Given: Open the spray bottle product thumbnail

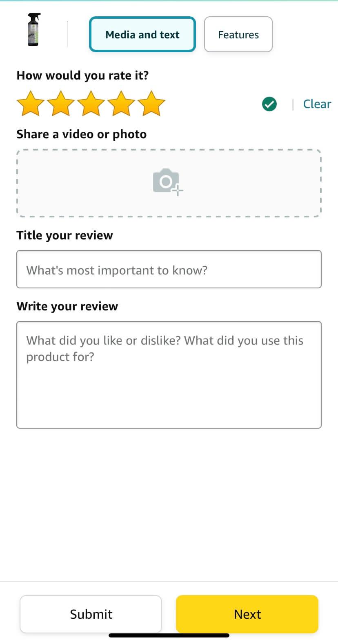Looking at the screenshot, I should coord(34,29).
